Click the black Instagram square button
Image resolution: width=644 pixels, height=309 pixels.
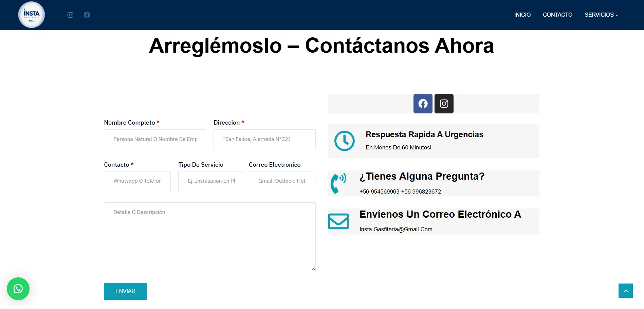point(444,104)
